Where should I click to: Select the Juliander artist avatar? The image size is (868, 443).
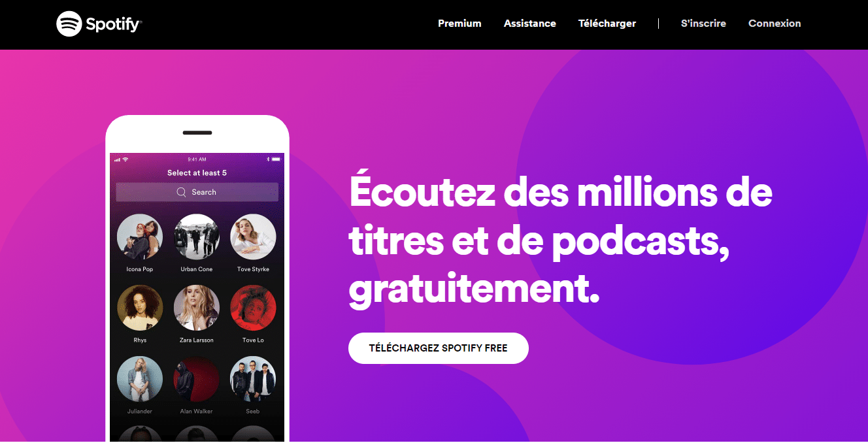(x=140, y=379)
